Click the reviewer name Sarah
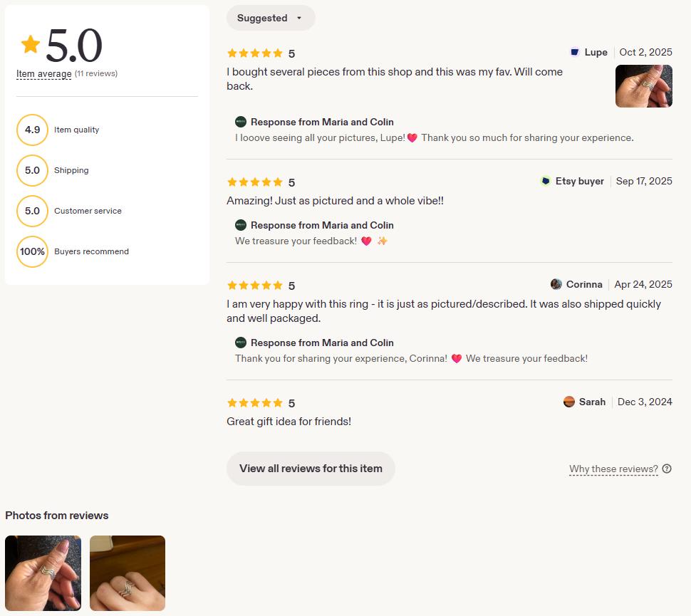The width and height of the screenshot is (691, 616). coord(592,402)
